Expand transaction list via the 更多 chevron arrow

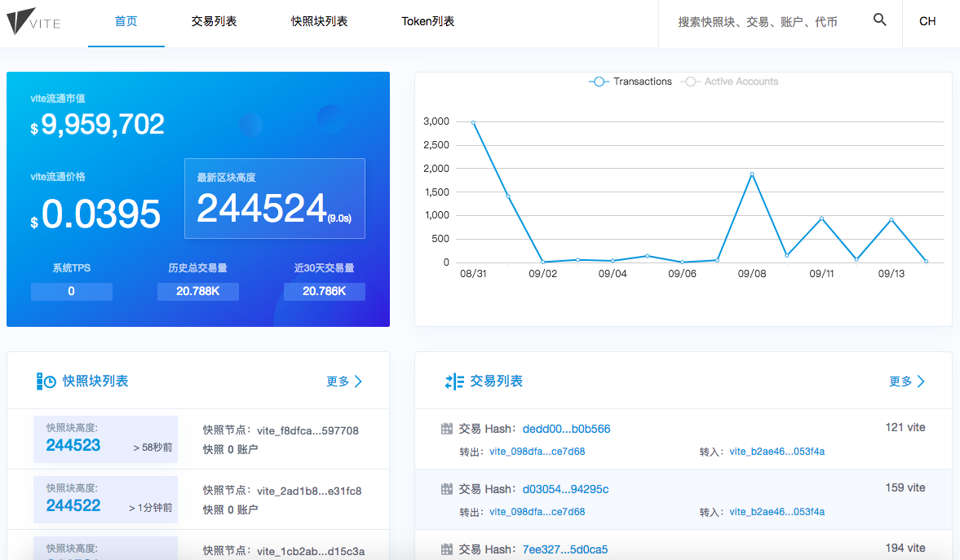921,381
